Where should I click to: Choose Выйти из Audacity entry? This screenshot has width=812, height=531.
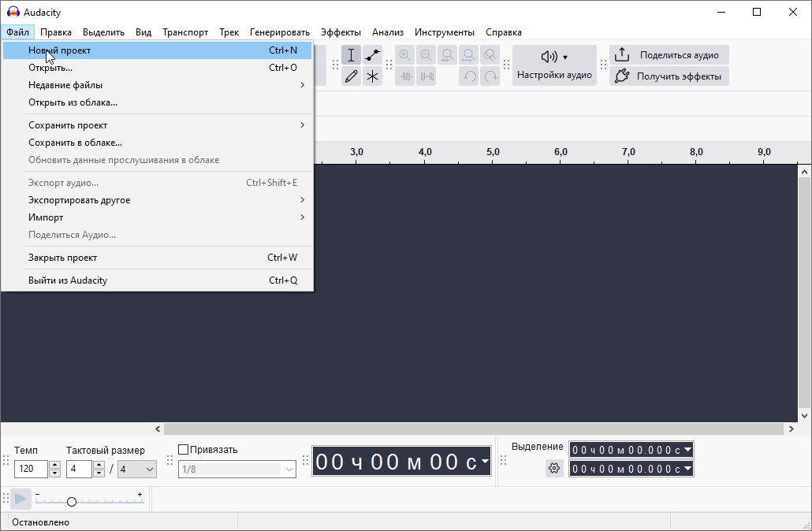tap(158, 280)
